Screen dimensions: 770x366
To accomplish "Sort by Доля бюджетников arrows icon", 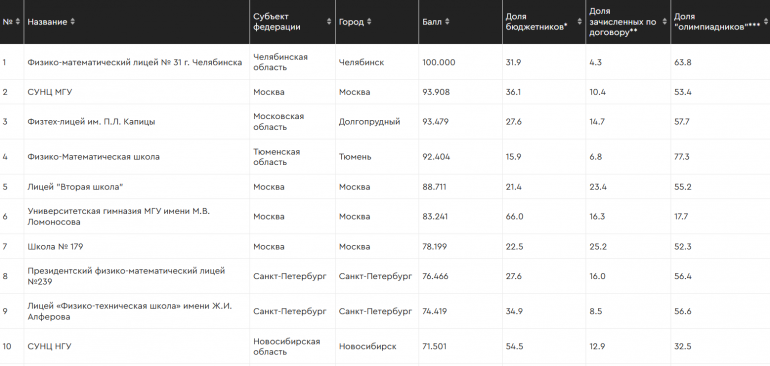I will 579,22.
